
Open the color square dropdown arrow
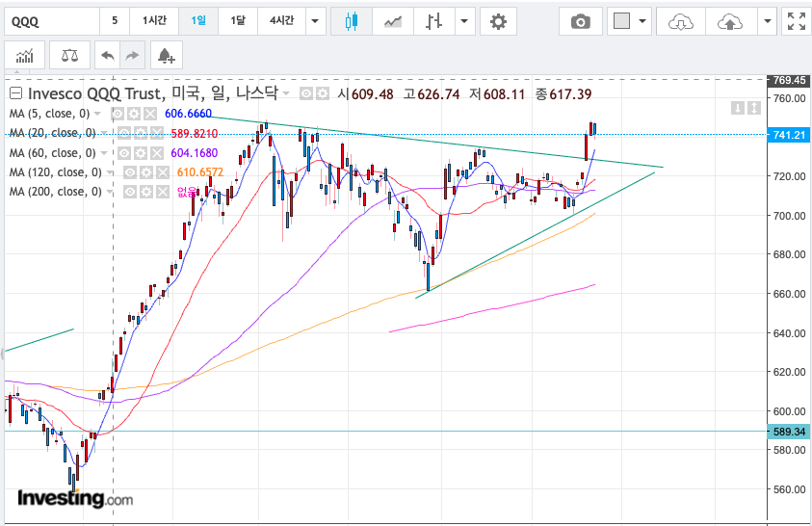click(642, 21)
